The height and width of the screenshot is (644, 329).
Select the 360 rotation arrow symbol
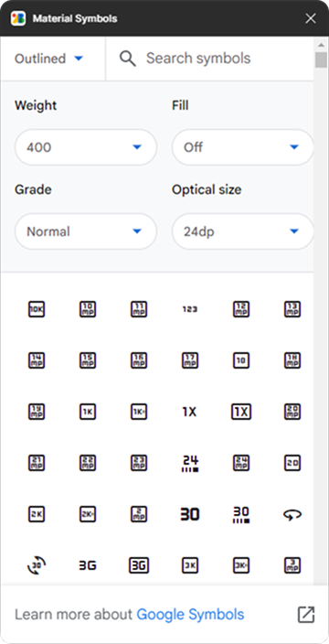(x=292, y=514)
